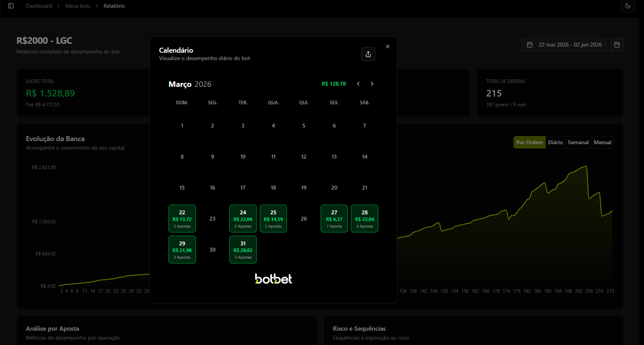Click the Evolução da Banca heading
This screenshot has width=644, height=345.
click(55, 139)
